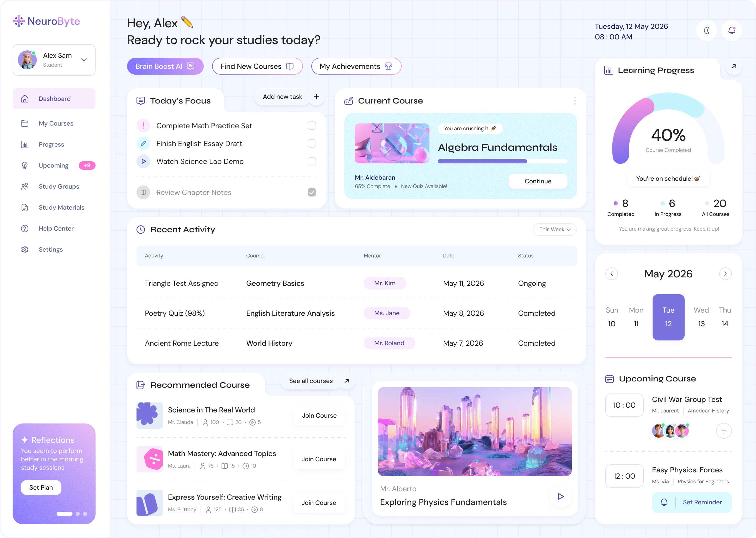Click arrow icon next to See all courses

coord(346,381)
